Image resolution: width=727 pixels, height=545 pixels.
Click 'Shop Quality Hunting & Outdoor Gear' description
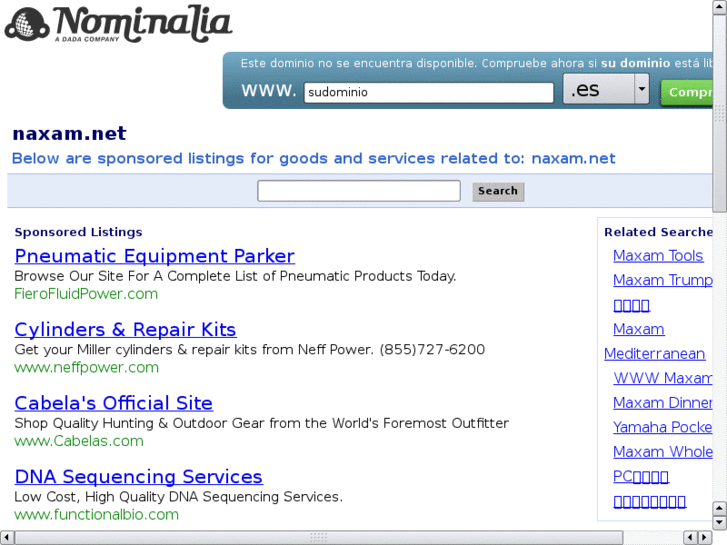point(261,423)
